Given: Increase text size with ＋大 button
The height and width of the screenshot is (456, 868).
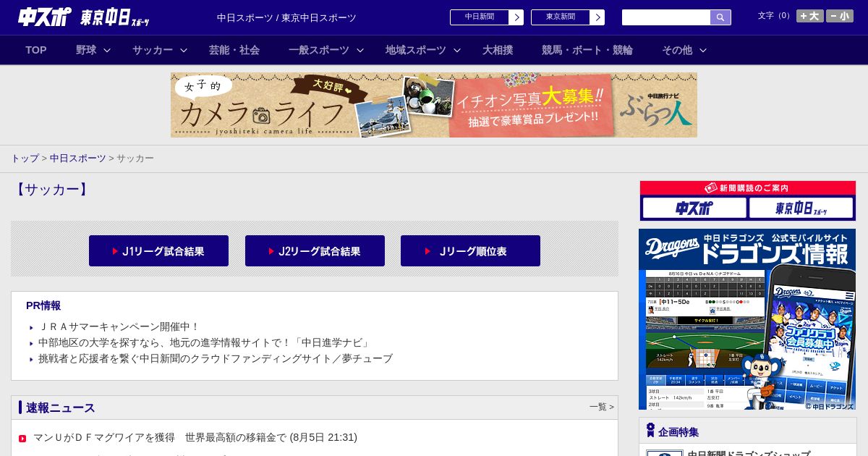Looking at the screenshot, I should point(810,16).
